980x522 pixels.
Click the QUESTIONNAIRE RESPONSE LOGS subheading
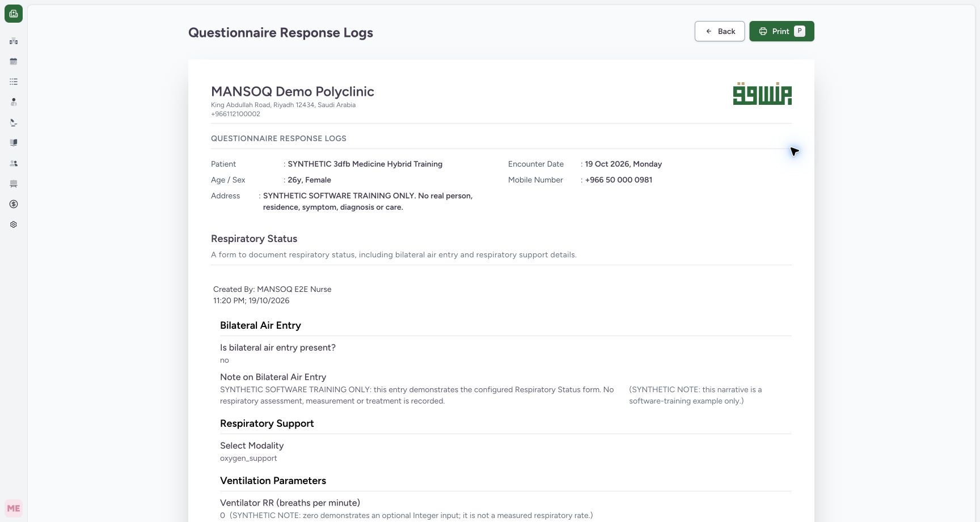(x=278, y=138)
